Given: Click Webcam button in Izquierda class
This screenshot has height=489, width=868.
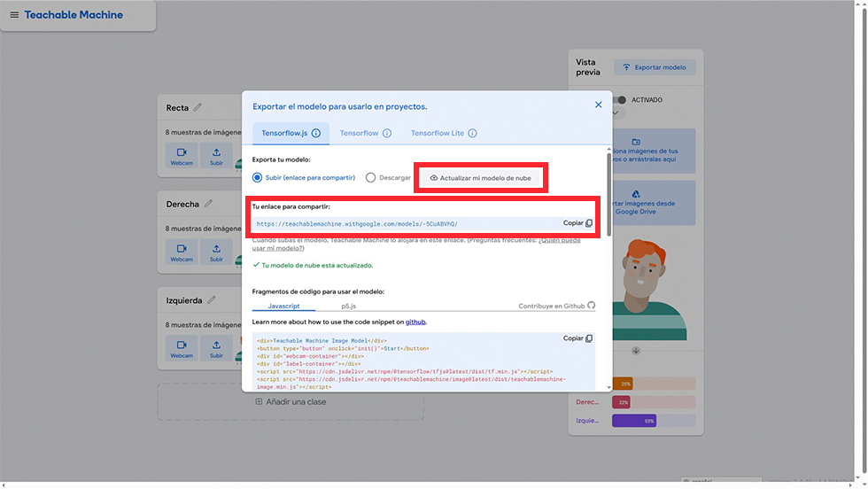Looking at the screenshot, I should 182,349.
